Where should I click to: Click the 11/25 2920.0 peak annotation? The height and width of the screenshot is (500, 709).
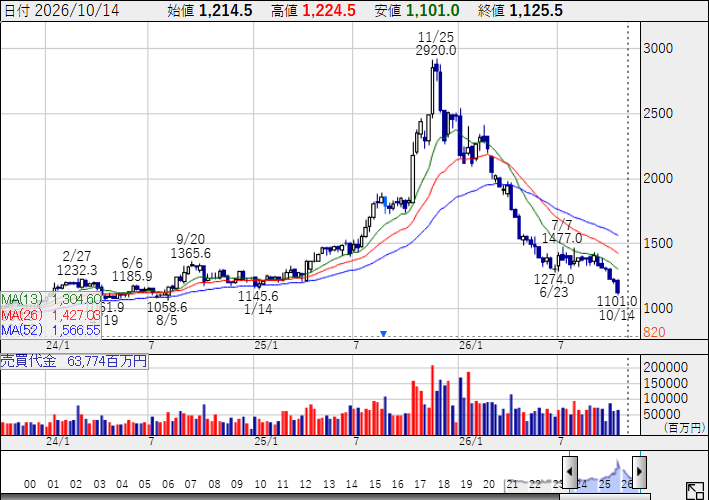pyautogui.click(x=436, y=43)
